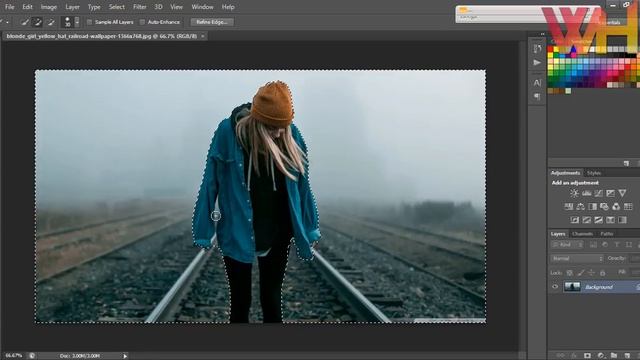Add a layer style (fx)

click(x=574, y=356)
